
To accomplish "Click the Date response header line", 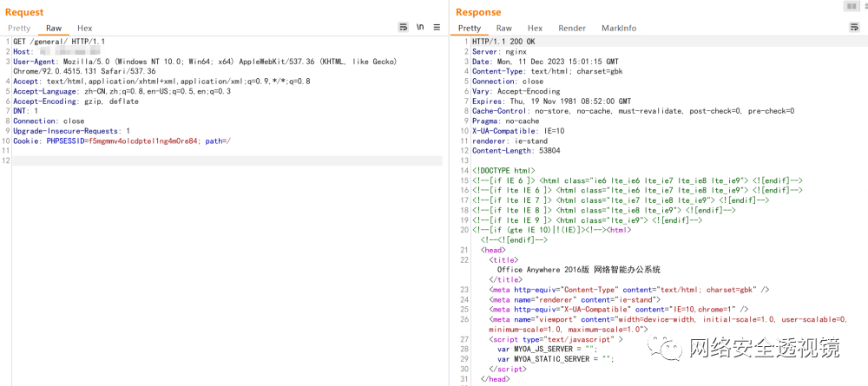I will [x=545, y=62].
